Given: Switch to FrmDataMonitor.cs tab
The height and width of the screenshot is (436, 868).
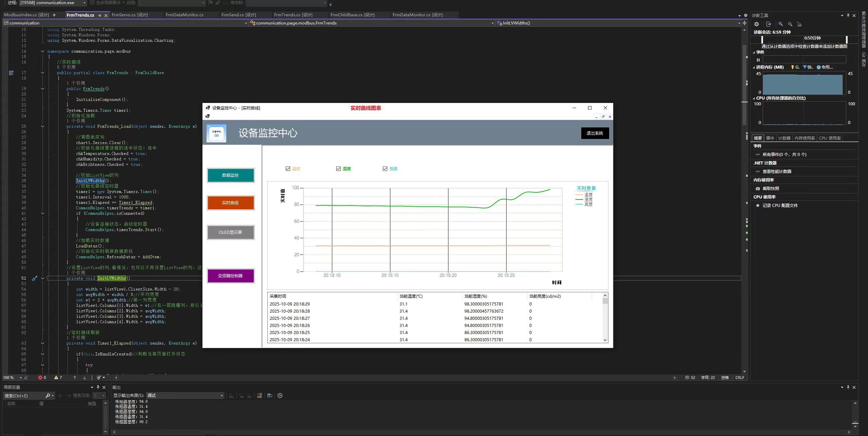Looking at the screenshot, I should 184,15.
